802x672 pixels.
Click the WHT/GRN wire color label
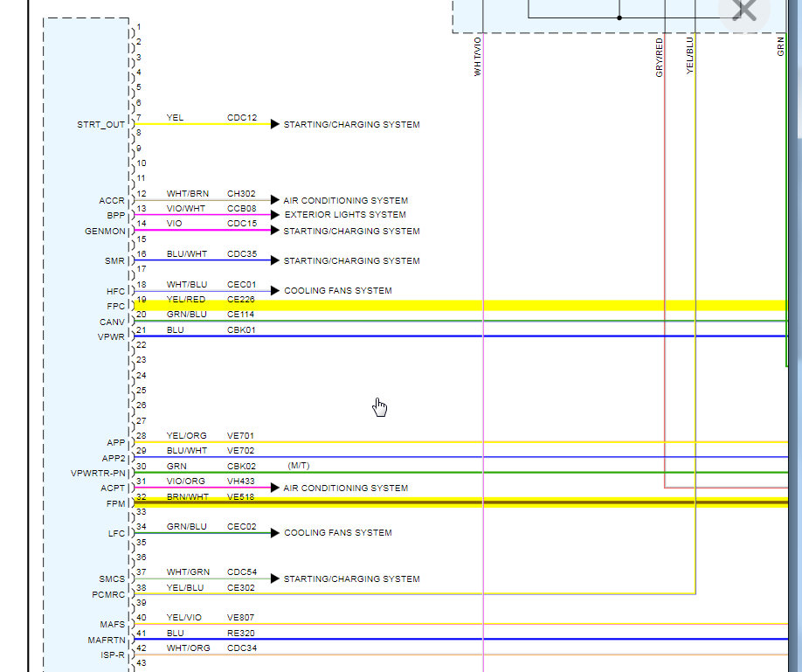[x=188, y=572]
